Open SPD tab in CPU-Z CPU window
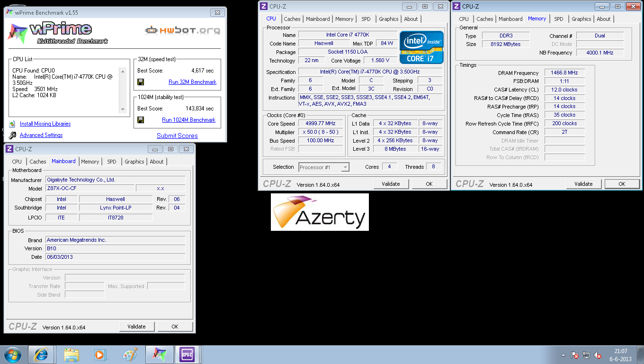This screenshot has height=364, width=644. point(366,19)
